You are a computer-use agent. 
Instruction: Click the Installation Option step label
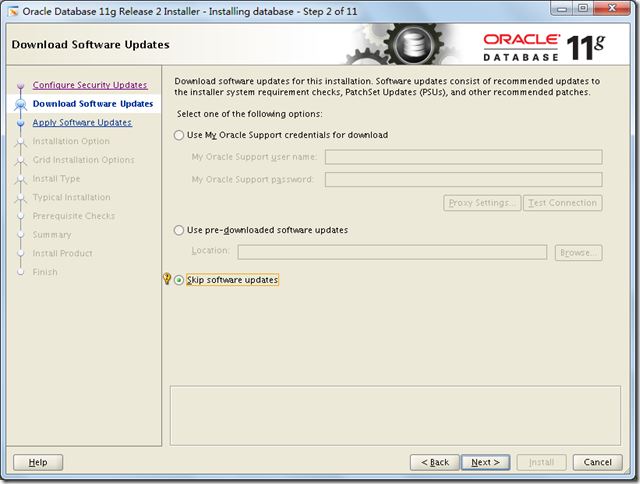(71, 141)
